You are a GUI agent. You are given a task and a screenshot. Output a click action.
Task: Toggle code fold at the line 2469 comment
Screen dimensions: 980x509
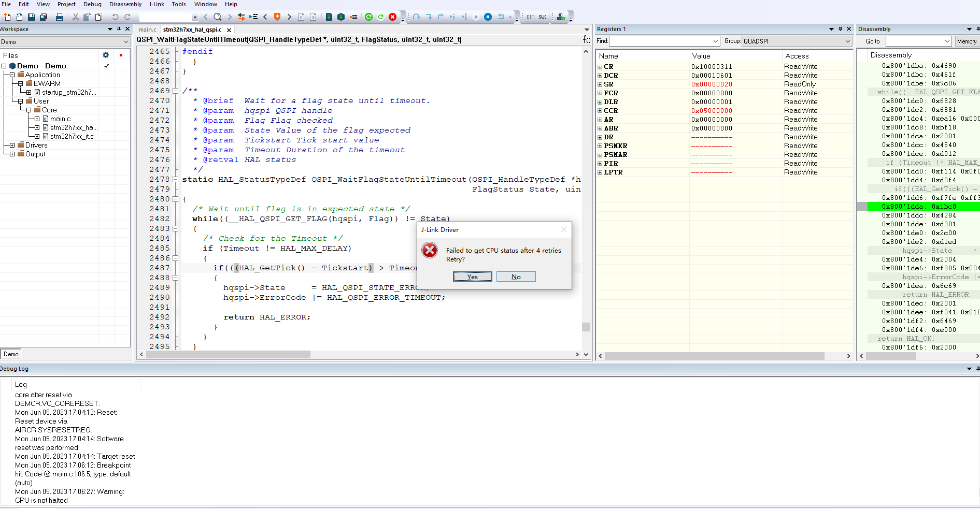176,91
